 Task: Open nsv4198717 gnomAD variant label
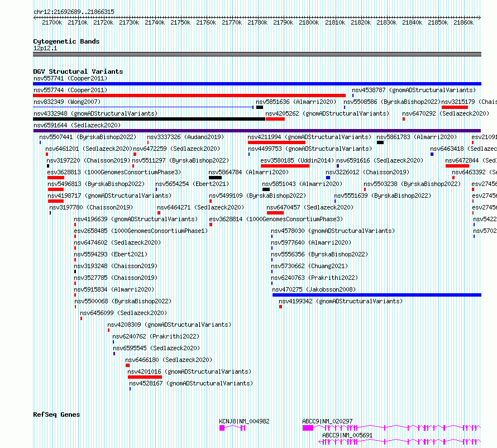(x=109, y=196)
